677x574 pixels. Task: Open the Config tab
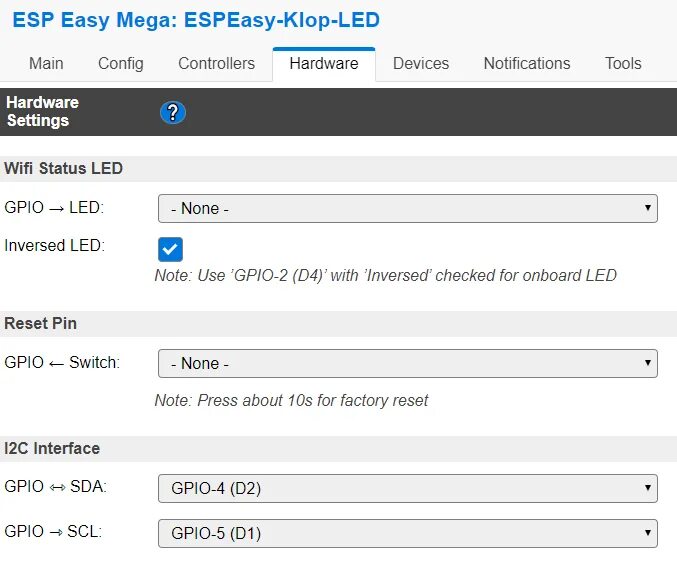pyautogui.click(x=121, y=63)
